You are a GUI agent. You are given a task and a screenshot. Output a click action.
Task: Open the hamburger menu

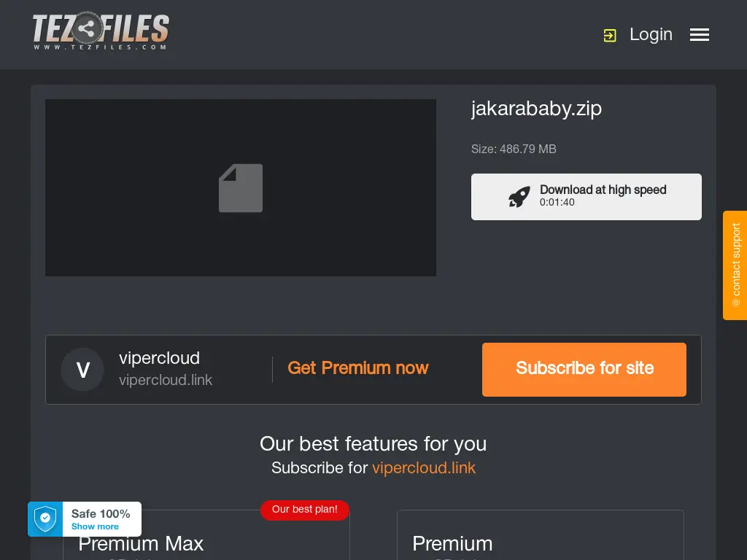(x=700, y=35)
